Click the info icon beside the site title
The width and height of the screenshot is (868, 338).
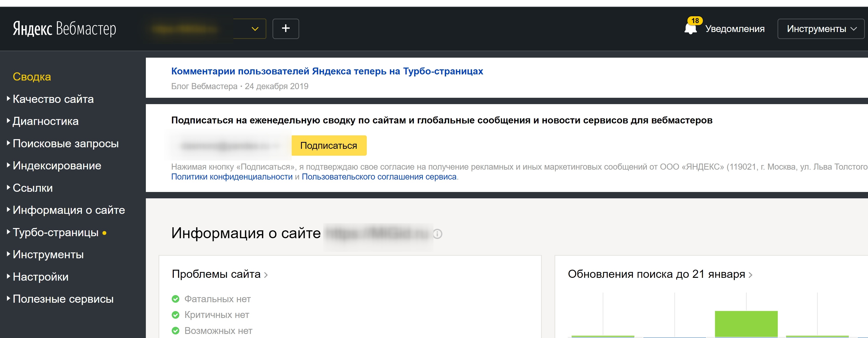click(437, 234)
